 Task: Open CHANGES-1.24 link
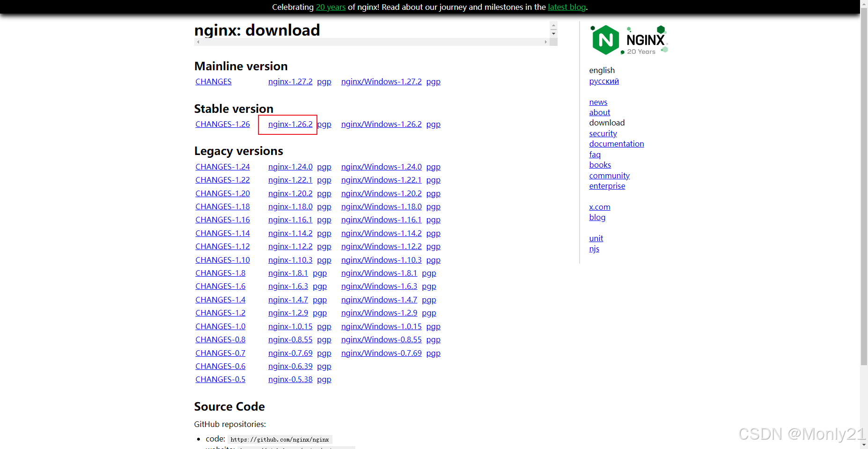[222, 167]
